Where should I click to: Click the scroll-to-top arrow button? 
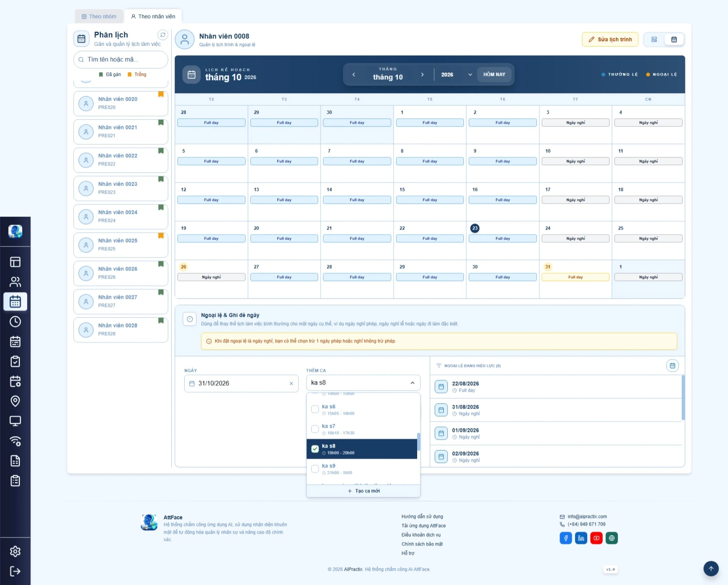[711, 568]
